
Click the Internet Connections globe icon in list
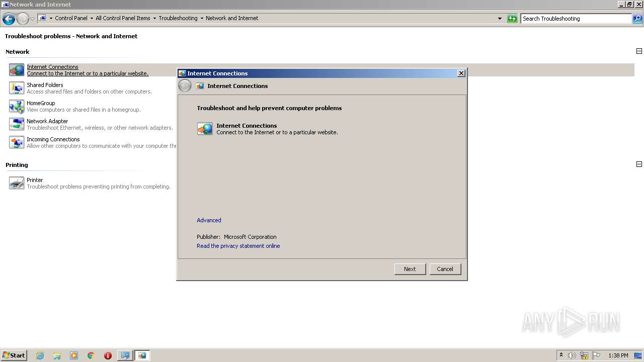[17, 70]
